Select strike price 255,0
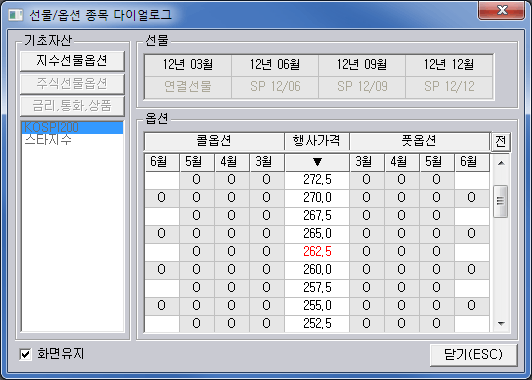 point(317,306)
